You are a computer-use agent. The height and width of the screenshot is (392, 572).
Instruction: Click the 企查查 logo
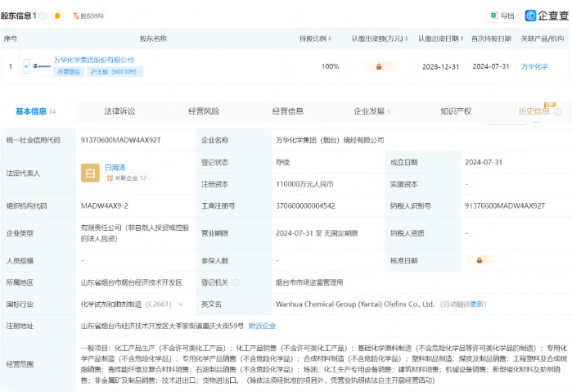click(x=547, y=16)
